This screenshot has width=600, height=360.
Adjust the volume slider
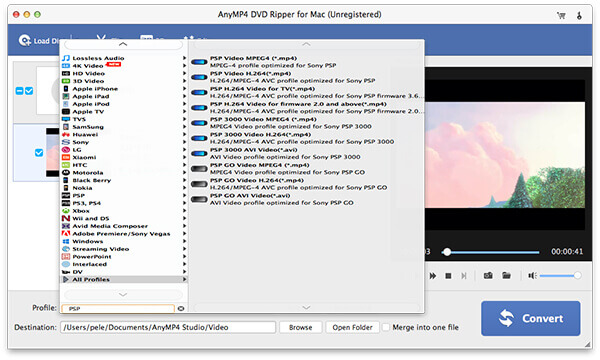click(x=560, y=275)
